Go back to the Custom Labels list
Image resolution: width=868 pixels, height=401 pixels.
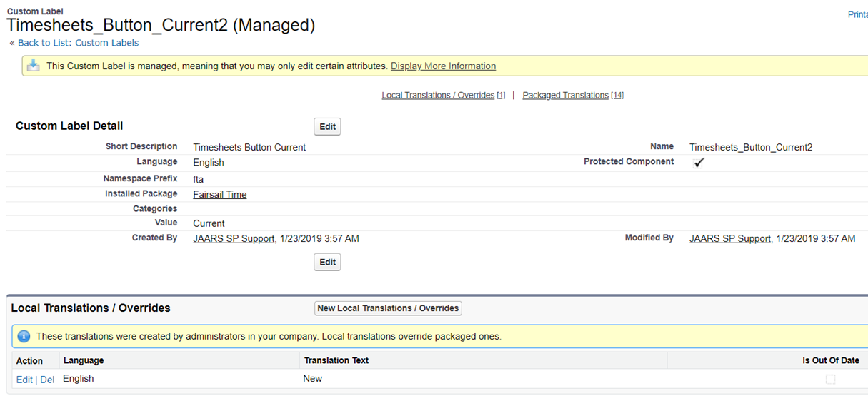tap(78, 43)
